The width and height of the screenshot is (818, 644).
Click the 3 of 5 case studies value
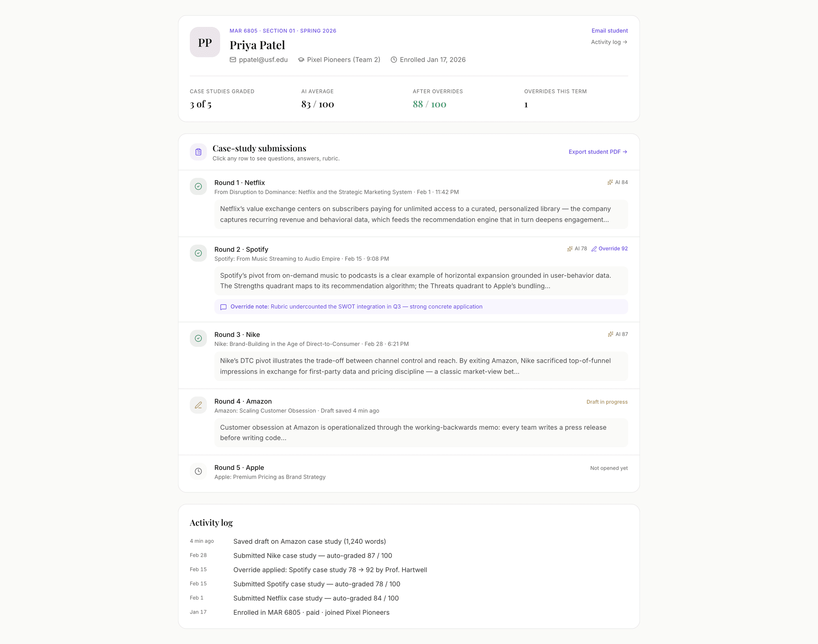point(201,104)
